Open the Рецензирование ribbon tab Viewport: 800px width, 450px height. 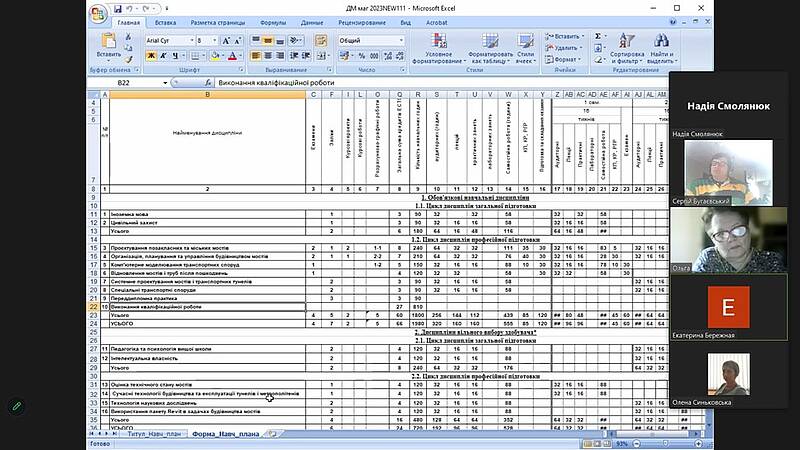[362, 22]
